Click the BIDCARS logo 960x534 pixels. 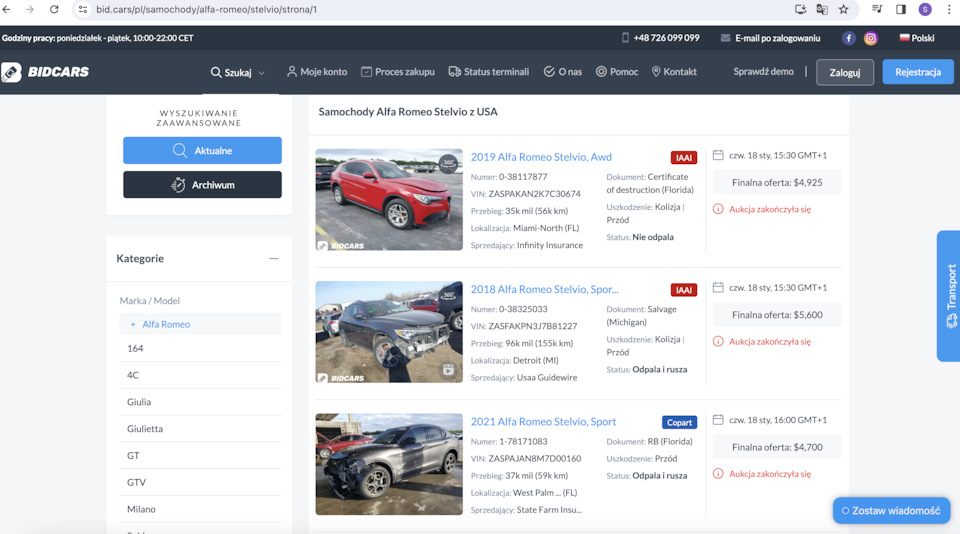pyautogui.click(x=45, y=72)
